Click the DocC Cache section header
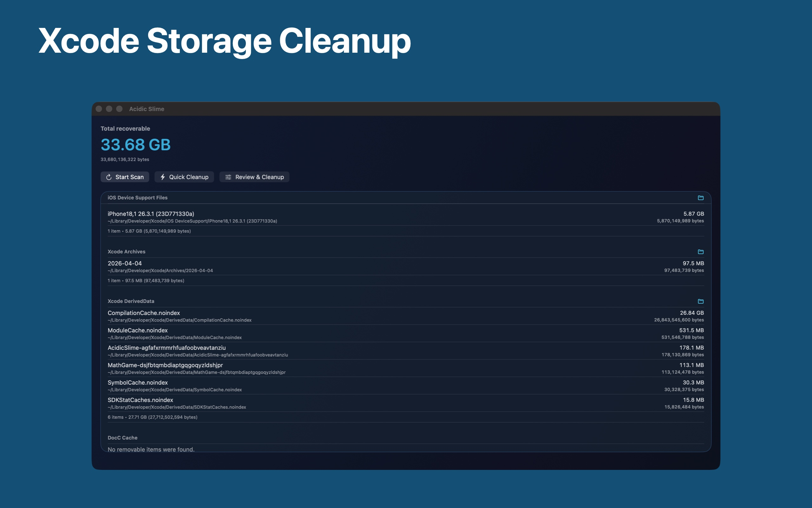812x508 pixels. coord(122,438)
